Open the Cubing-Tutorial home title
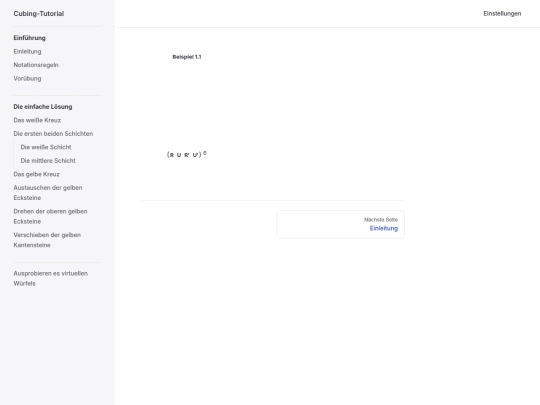The image size is (540, 405). tap(39, 13)
